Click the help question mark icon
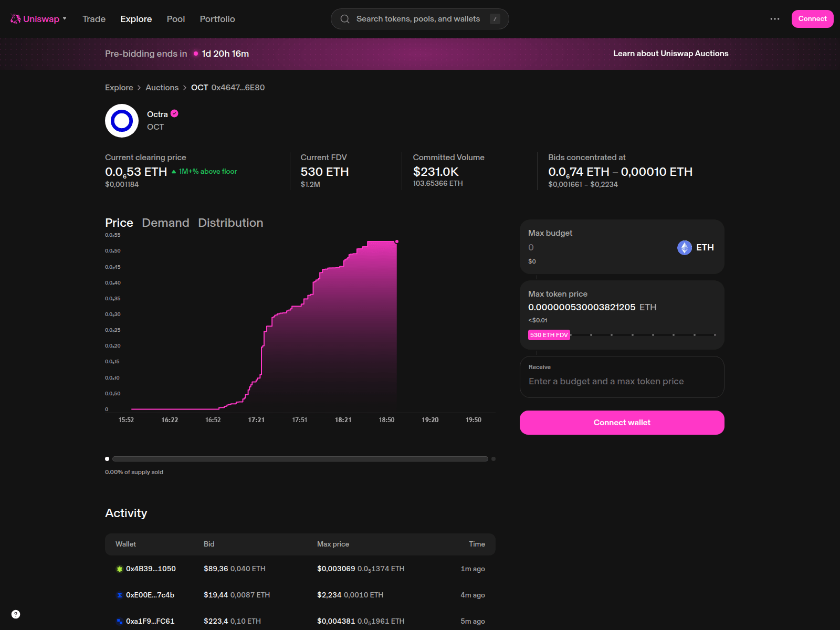 pos(16,614)
